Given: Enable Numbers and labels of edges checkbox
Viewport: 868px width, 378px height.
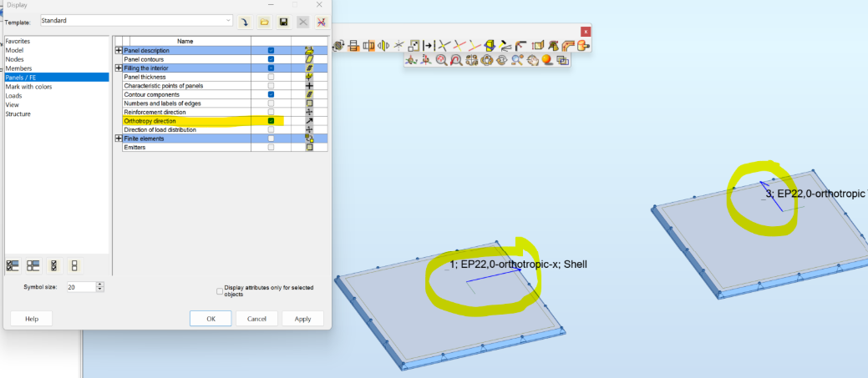Looking at the screenshot, I should (x=271, y=103).
